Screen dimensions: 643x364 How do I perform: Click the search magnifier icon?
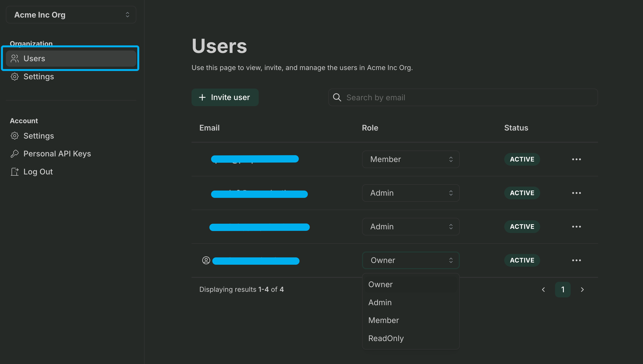click(337, 97)
